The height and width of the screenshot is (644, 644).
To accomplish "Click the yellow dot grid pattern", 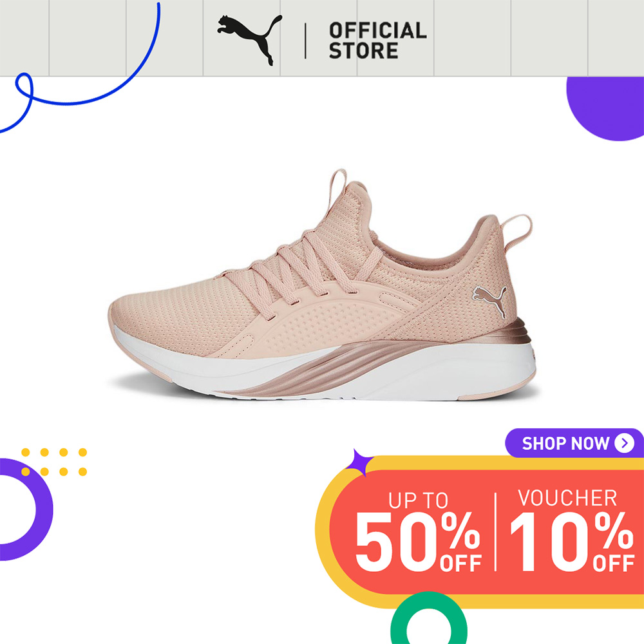I will pyautogui.click(x=54, y=462).
